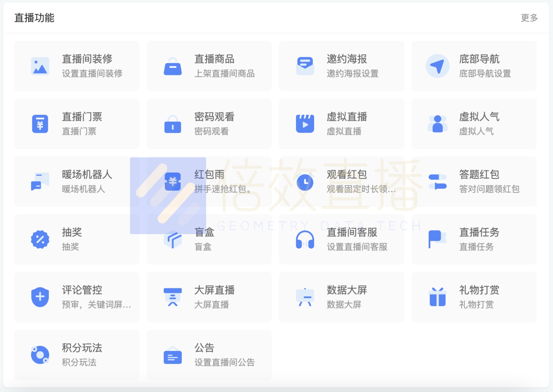Click subtitle 拼手速抢红包。
The width and height of the screenshot is (553, 392).
coord(223,189)
